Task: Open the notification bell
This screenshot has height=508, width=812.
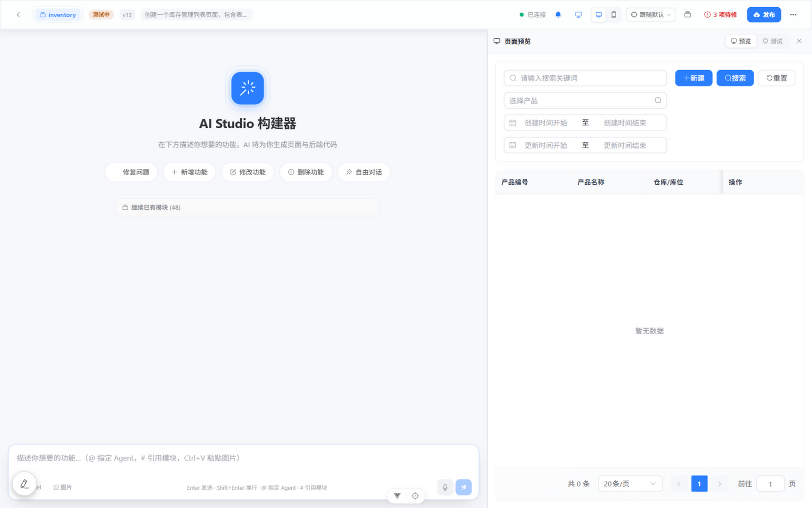Action: pos(558,15)
